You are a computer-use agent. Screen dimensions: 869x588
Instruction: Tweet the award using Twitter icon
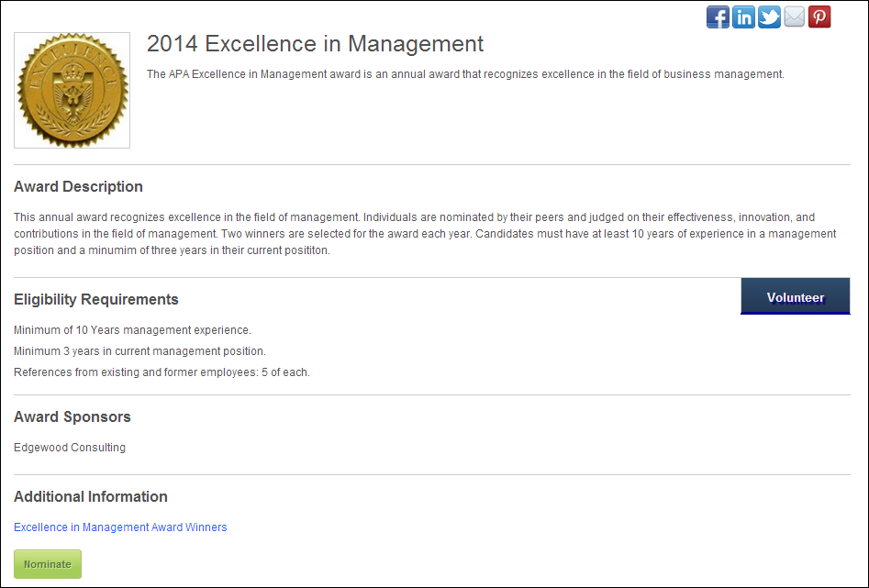769,17
